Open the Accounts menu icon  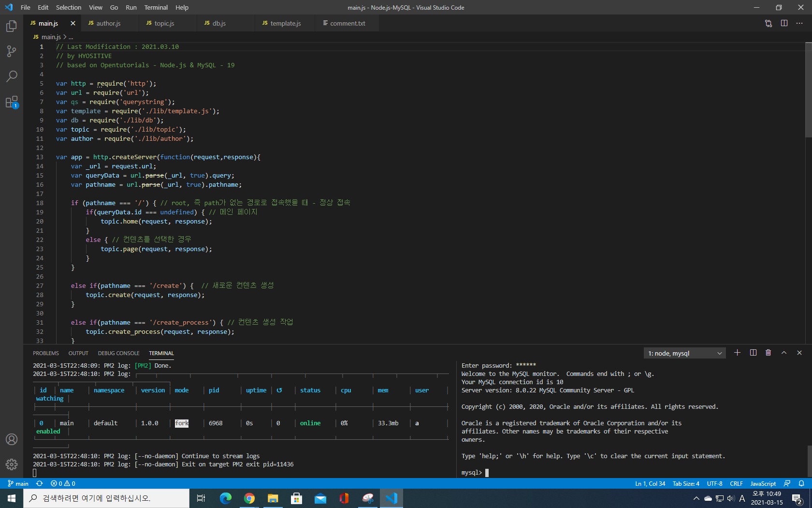coord(12,439)
